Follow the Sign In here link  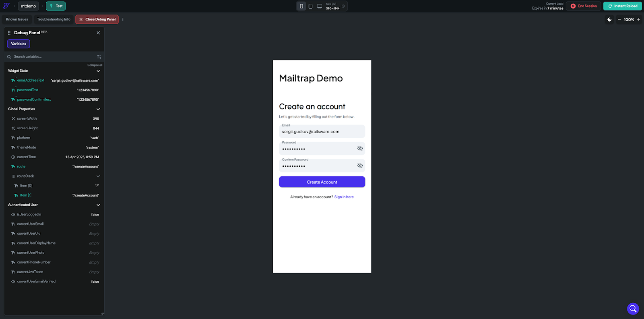click(x=344, y=197)
